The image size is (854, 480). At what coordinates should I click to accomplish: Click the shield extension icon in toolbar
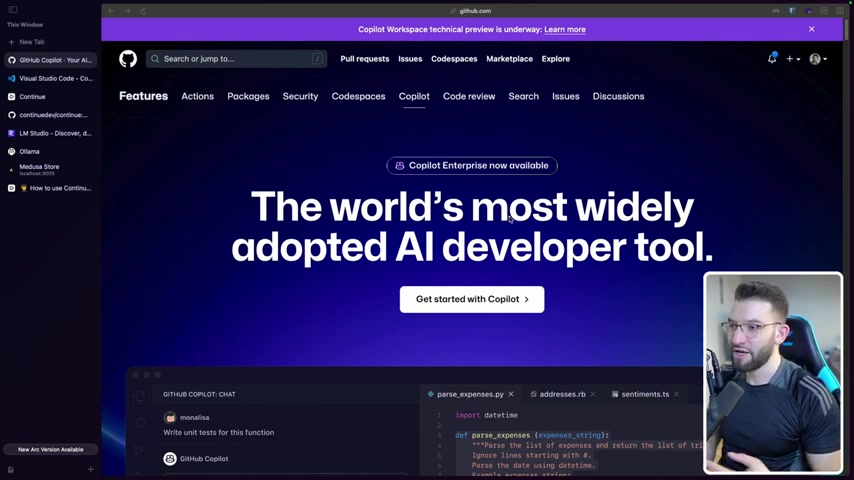click(x=792, y=10)
